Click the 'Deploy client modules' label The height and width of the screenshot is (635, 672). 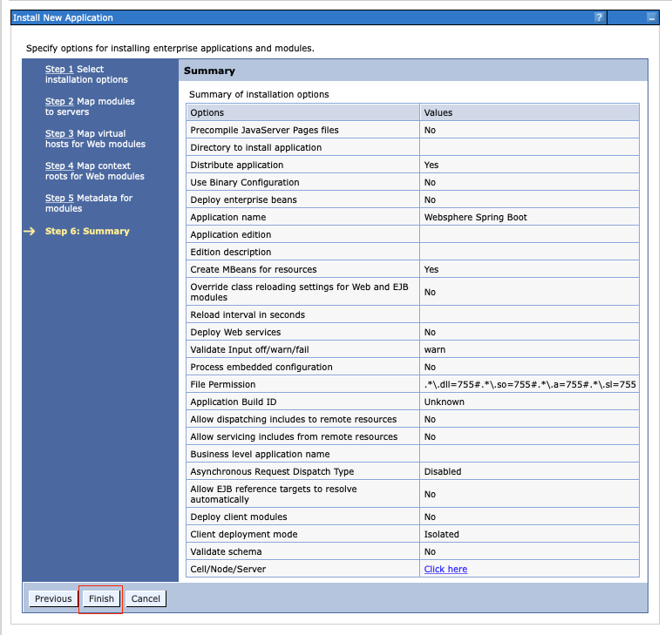tap(239, 517)
